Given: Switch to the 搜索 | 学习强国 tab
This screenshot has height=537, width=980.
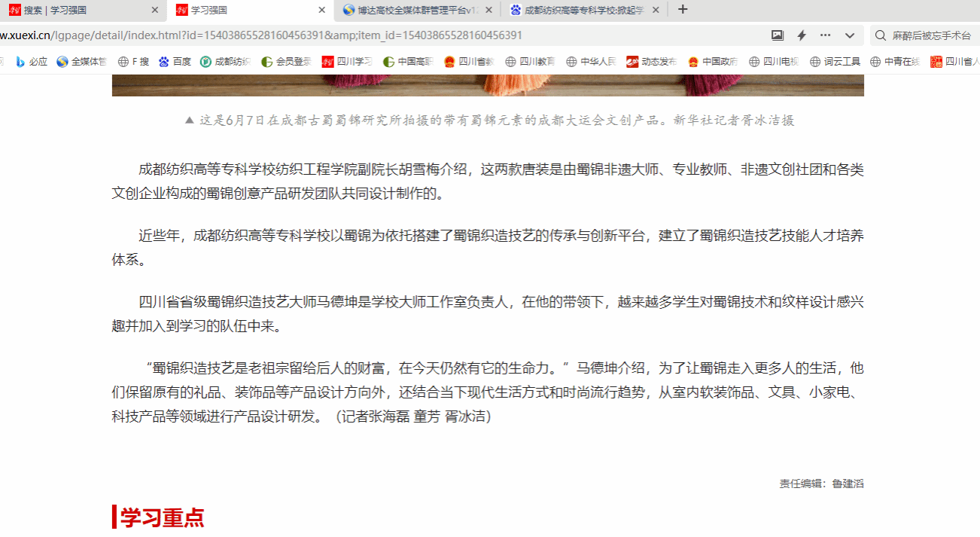Looking at the screenshot, I should pyautogui.click(x=75, y=10).
